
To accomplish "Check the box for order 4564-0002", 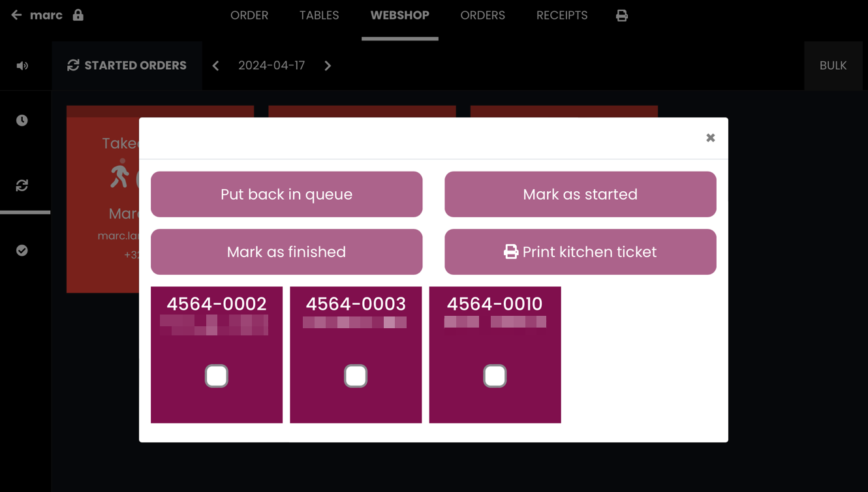I will tap(217, 376).
